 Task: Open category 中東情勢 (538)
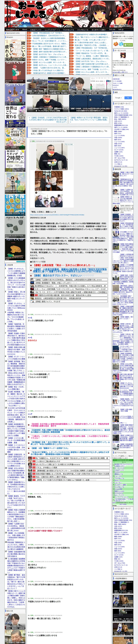pyautogui.click(x=119, y=107)
